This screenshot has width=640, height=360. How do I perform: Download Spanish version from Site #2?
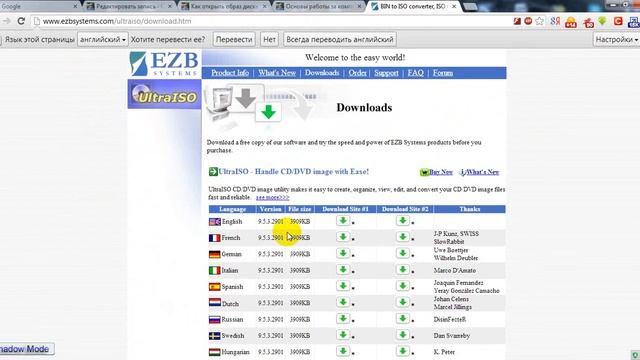pos(402,286)
